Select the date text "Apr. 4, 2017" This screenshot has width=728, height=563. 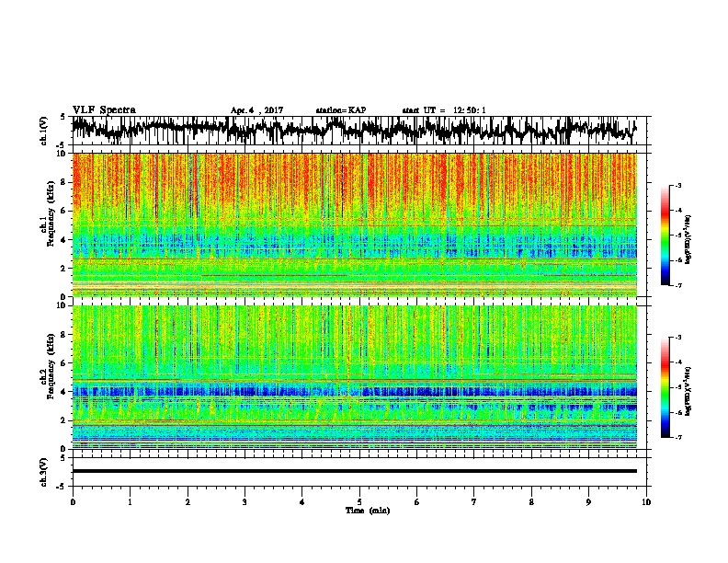(x=256, y=110)
